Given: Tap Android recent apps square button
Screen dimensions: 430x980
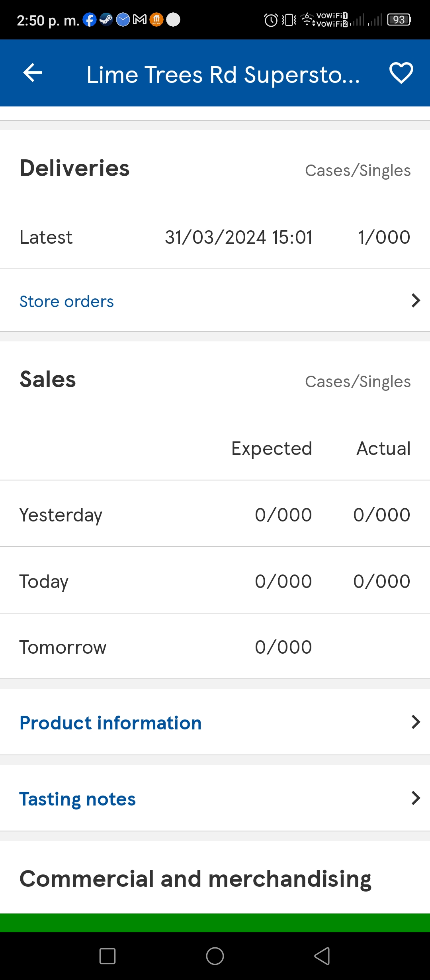Looking at the screenshot, I should point(107,956).
